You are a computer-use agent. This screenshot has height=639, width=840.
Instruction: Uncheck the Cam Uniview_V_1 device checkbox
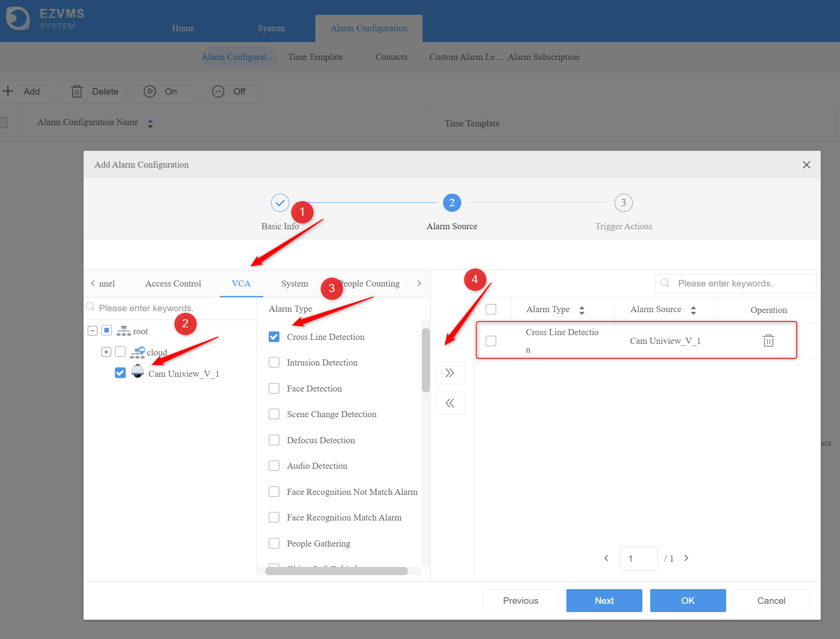(x=120, y=373)
